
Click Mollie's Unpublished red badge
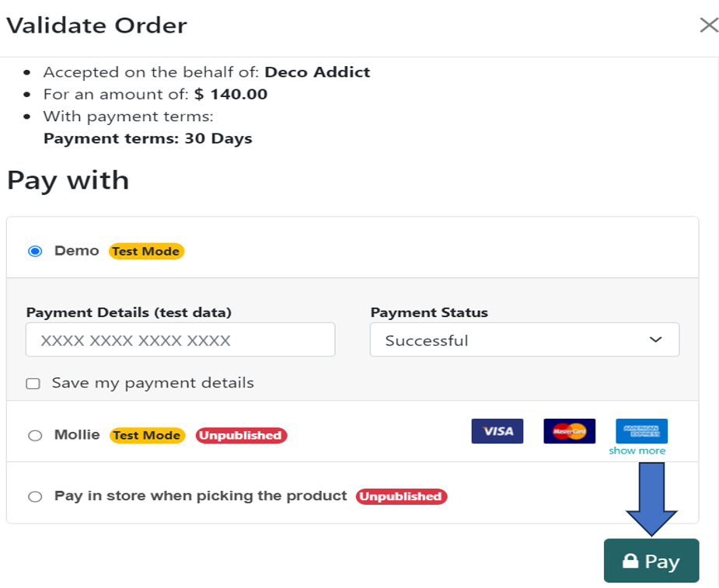point(241,436)
